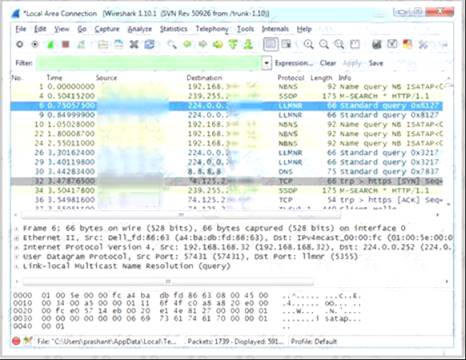Screen dimensions: 466x360
Task: Save this capture file toolbar icon
Action: 118,44
